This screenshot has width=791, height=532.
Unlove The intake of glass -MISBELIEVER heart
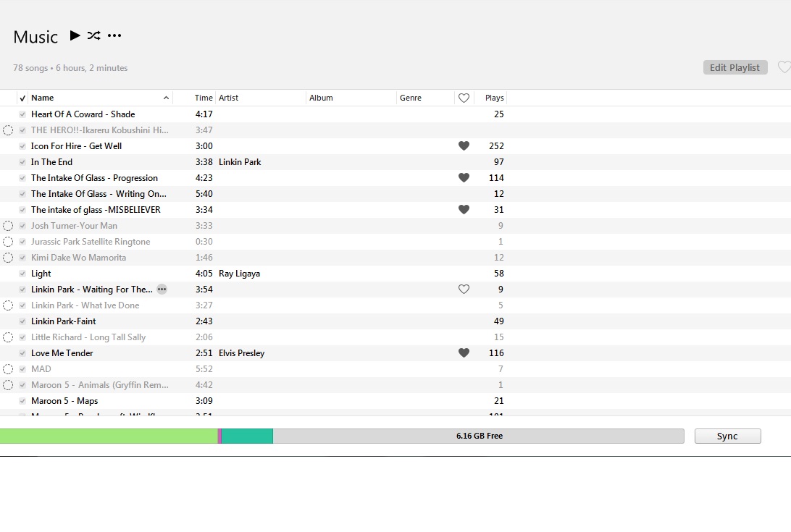click(464, 209)
